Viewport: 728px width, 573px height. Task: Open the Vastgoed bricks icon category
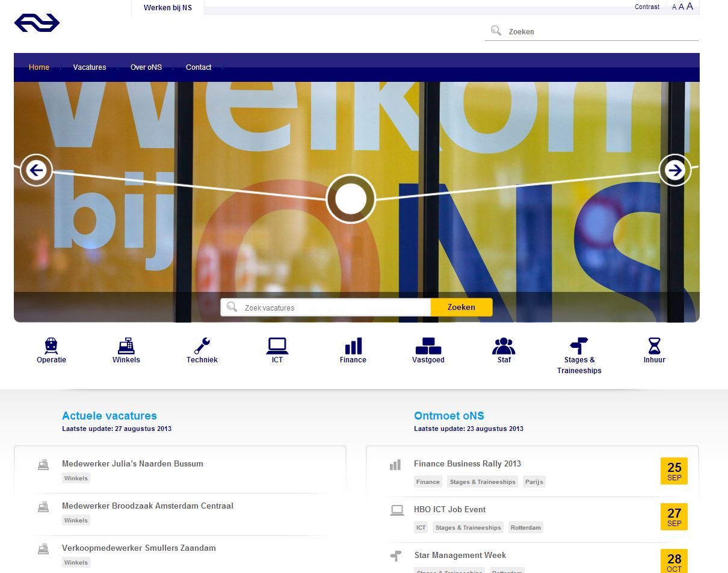428,346
